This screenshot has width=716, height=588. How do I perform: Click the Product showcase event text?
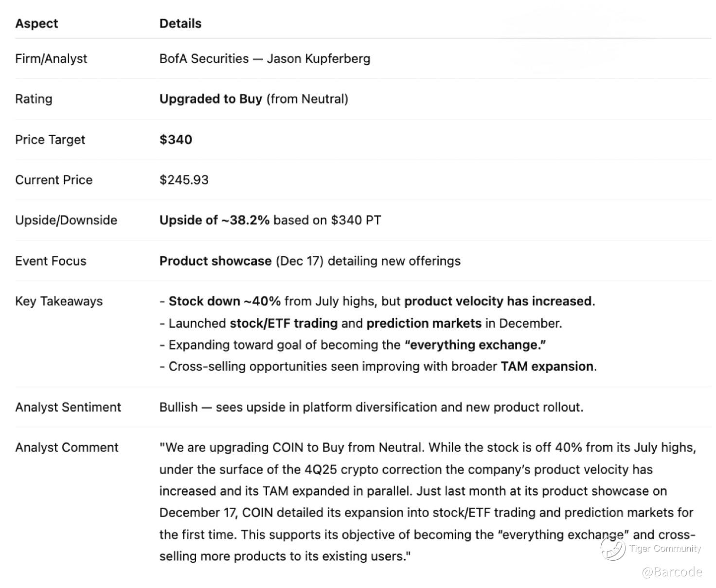pos(215,261)
